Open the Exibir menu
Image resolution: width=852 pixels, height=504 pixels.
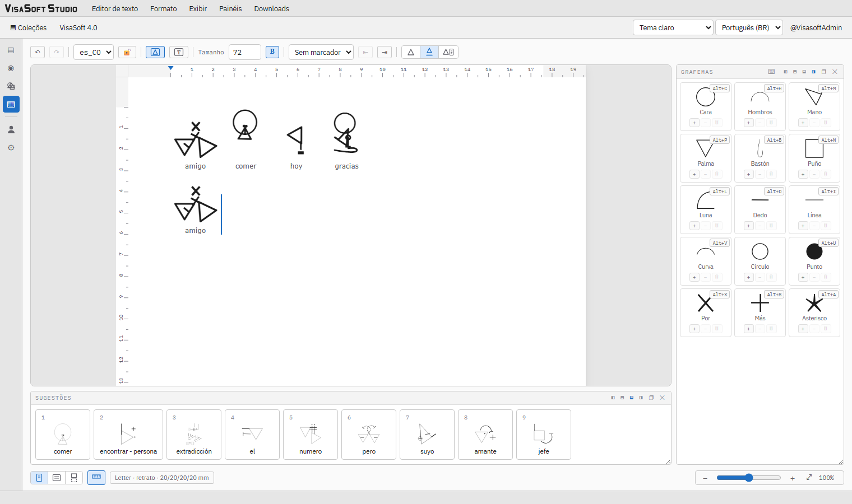click(x=198, y=8)
